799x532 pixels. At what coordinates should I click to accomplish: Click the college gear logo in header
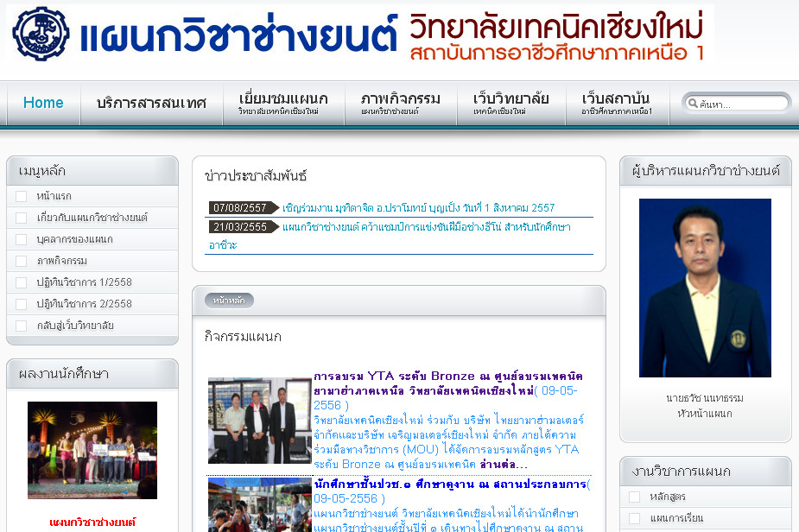pos(41,34)
